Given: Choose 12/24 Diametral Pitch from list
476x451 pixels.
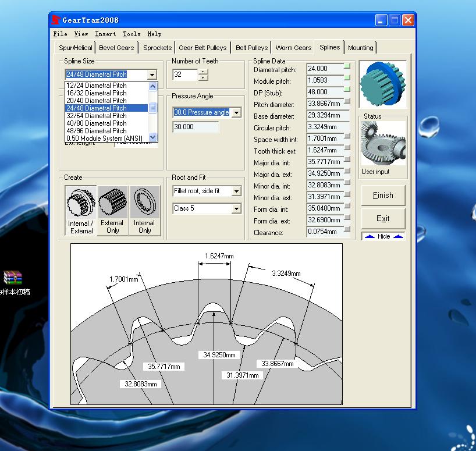Looking at the screenshot, I should point(106,86).
